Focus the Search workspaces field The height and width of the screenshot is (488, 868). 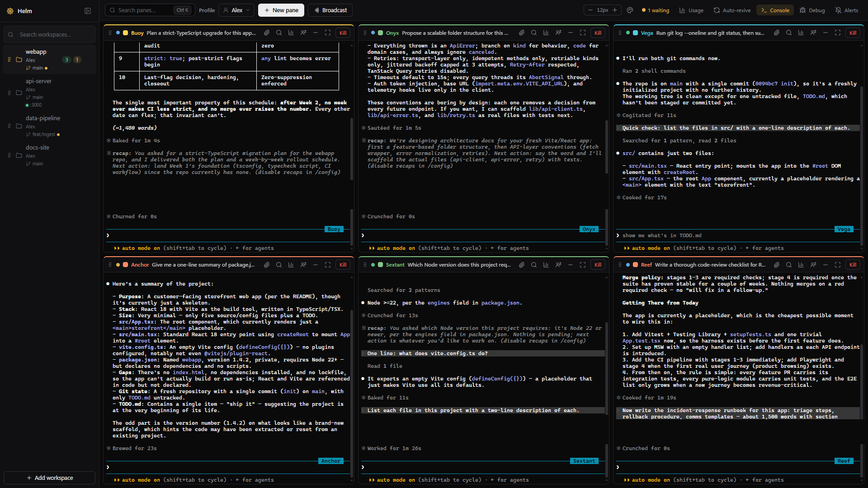(50, 34)
